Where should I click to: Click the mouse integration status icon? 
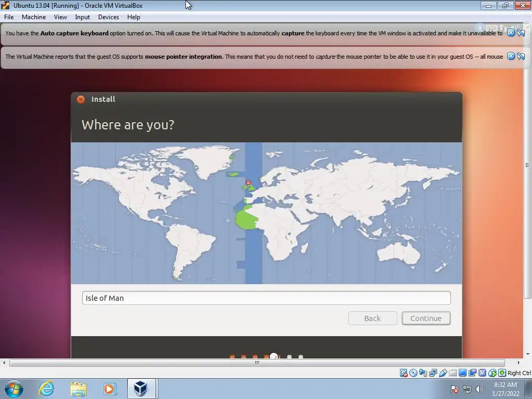(x=493, y=373)
